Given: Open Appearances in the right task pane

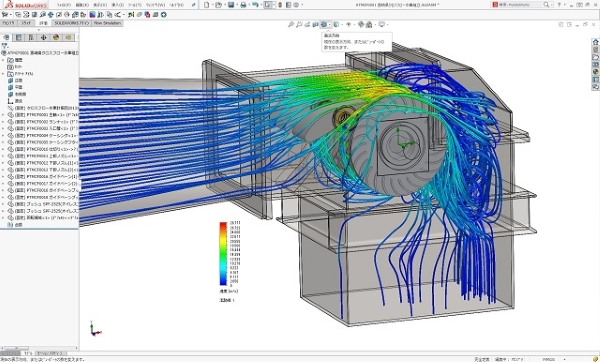Looking at the screenshot, I should click(595, 72).
